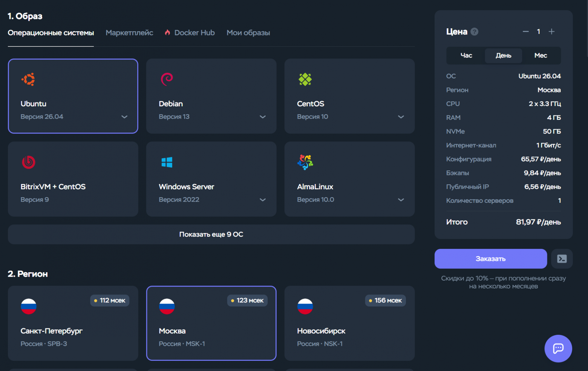The image size is (588, 371).
Task: Select the Ubuntu operating system card
Action: click(x=73, y=96)
